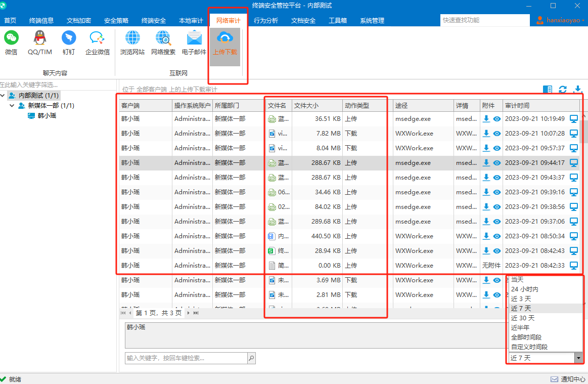The image size is (588, 384).
Task: Click the 快速查找功能 search field
Action: (x=484, y=20)
